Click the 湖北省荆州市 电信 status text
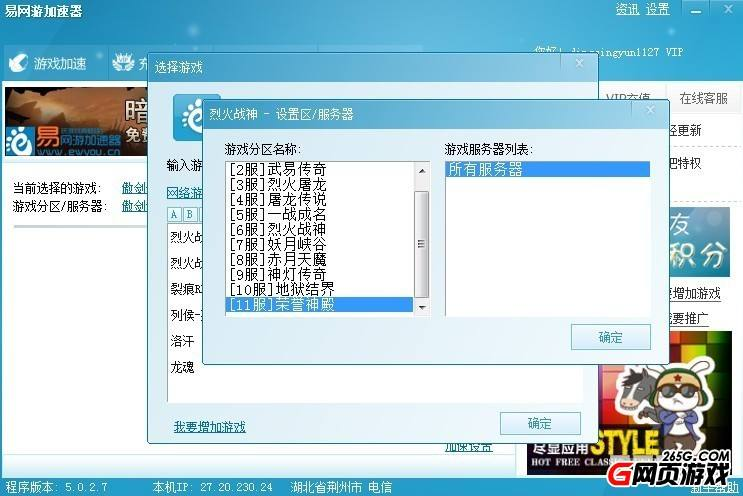Image resolution: width=743 pixels, height=496 pixels. [341, 487]
